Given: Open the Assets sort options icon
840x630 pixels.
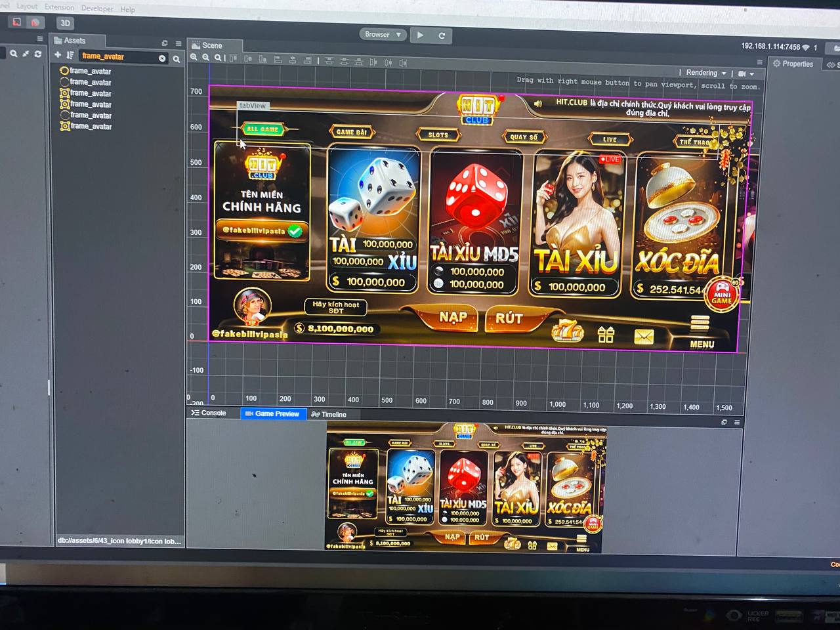Looking at the screenshot, I should coord(70,55).
